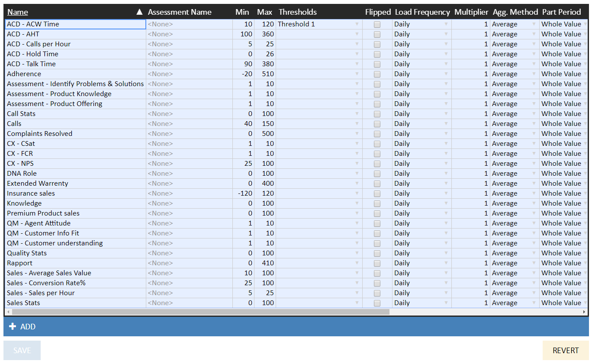Click the Max value for Extended Warrenty
This screenshot has height=364, width=592.
tap(265, 184)
